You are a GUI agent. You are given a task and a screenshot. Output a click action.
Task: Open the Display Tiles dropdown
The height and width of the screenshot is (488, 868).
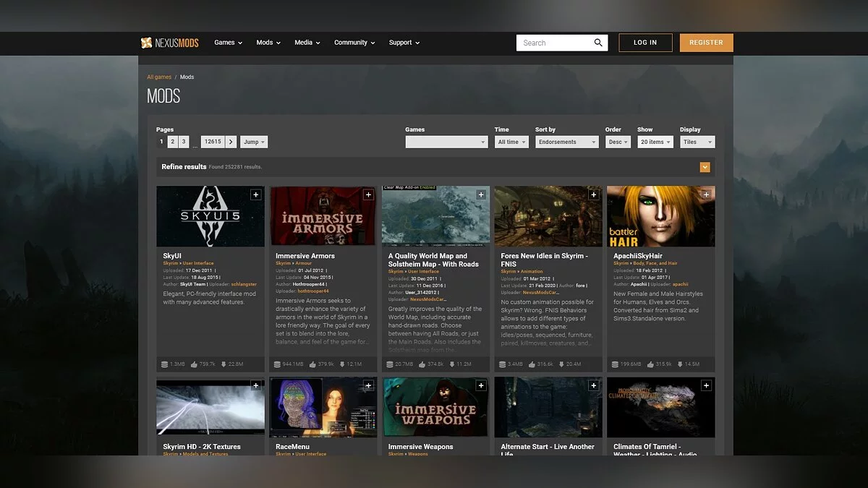pyautogui.click(x=697, y=142)
